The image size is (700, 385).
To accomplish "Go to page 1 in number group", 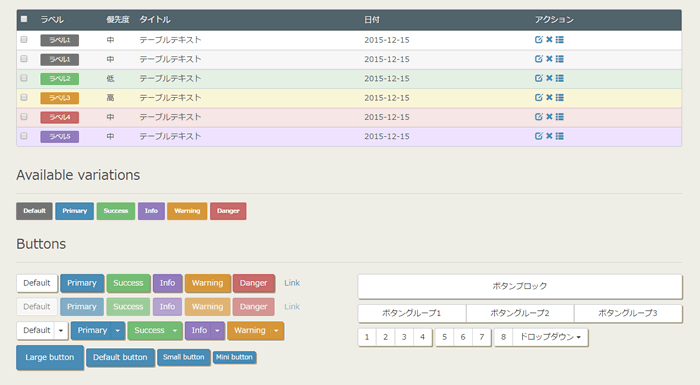I will tap(367, 337).
